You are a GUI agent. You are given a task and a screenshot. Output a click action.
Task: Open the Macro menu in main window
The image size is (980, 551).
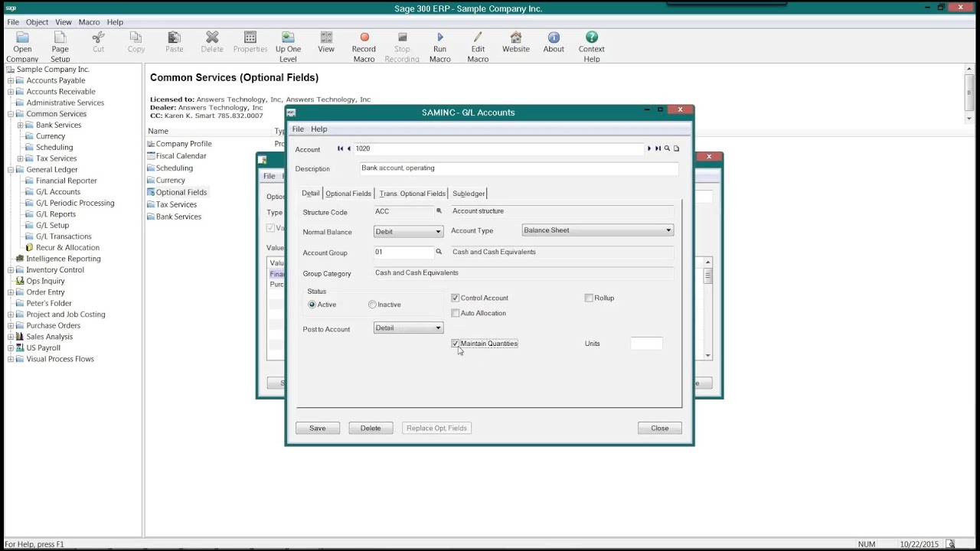pos(89,22)
